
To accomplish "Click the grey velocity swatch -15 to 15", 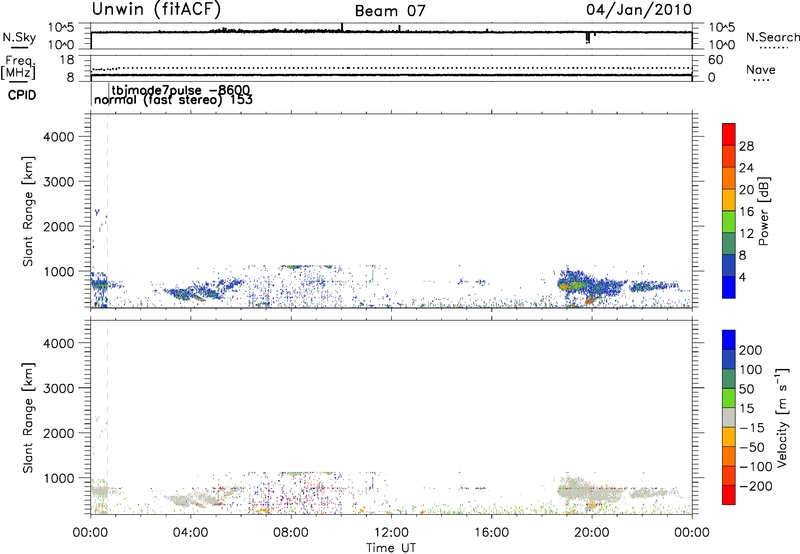I will point(729,417).
